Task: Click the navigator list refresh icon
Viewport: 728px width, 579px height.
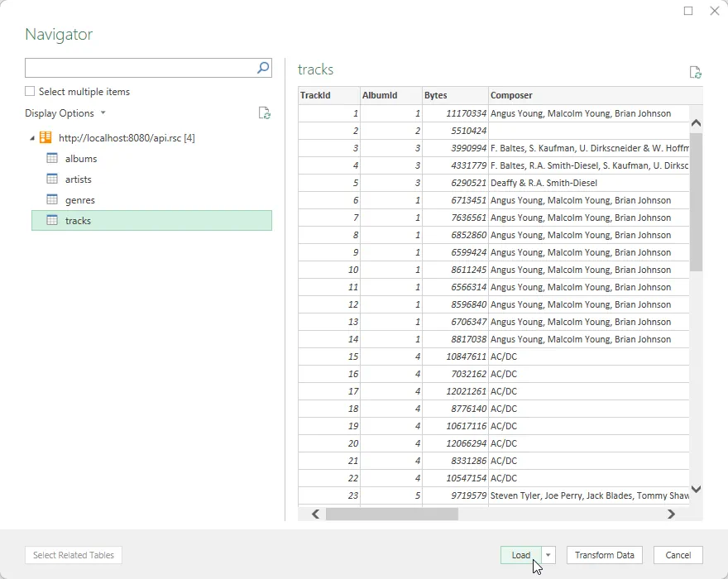Action: 264,113
